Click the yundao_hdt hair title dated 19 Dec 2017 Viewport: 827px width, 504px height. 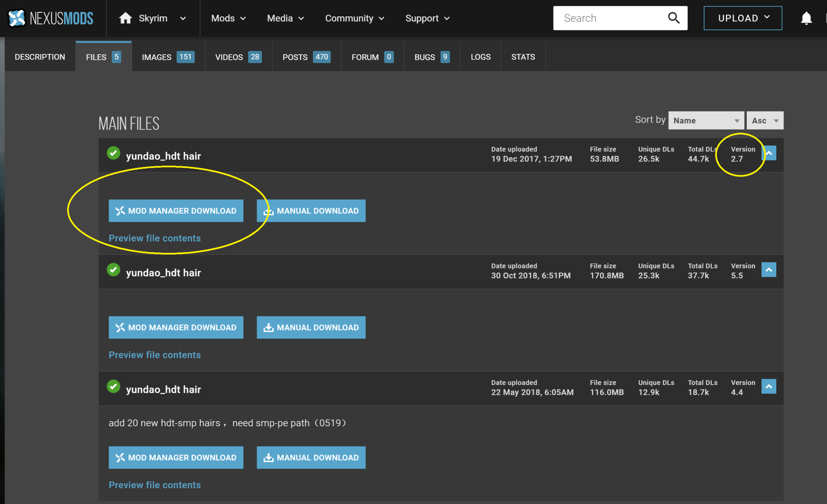(x=163, y=156)
